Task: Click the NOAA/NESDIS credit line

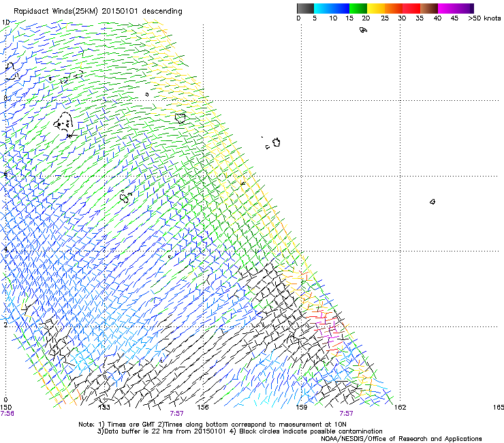Action: [x=401, y=439]
